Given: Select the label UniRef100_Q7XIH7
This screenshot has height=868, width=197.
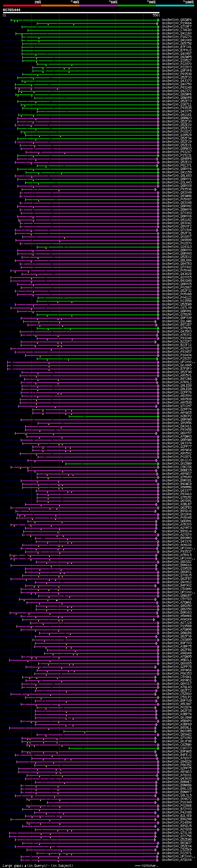Looking at the screenshot, I should [177, 406].
